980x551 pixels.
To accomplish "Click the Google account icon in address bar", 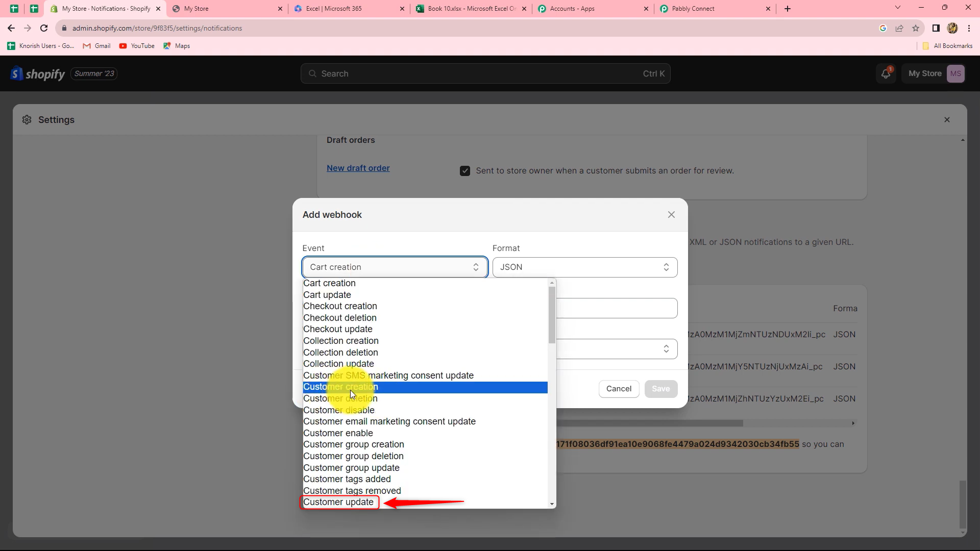I will 883,28.
